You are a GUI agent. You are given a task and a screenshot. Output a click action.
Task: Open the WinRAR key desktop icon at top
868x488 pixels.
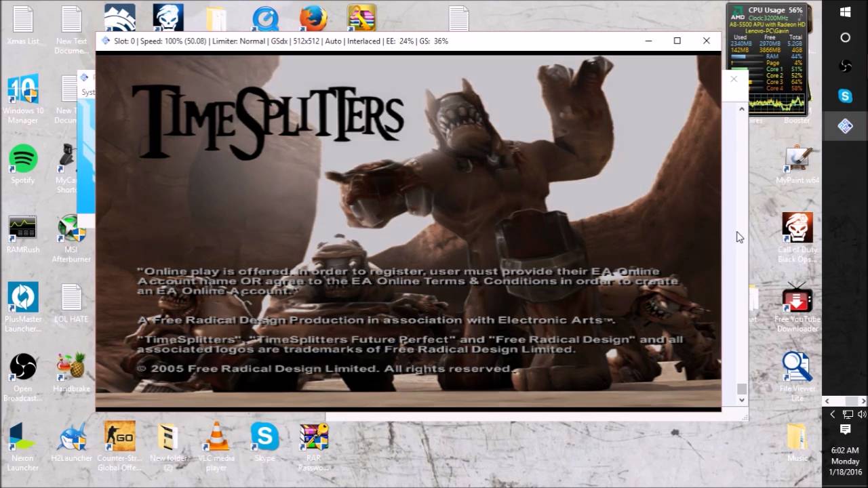coord(362,17)
